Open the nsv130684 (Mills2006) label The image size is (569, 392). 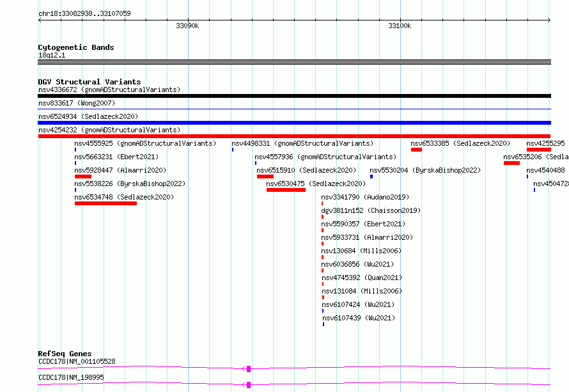[361, 251]
